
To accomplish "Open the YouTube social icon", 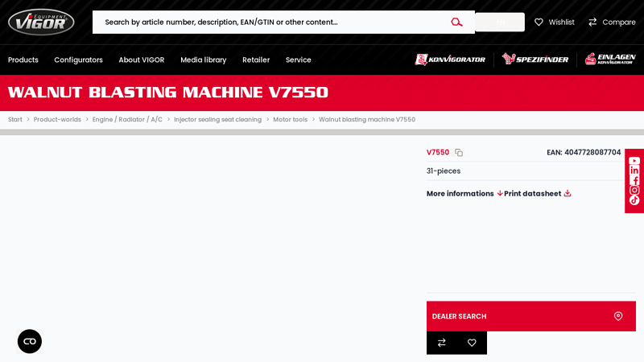I will tap(634, 161).
